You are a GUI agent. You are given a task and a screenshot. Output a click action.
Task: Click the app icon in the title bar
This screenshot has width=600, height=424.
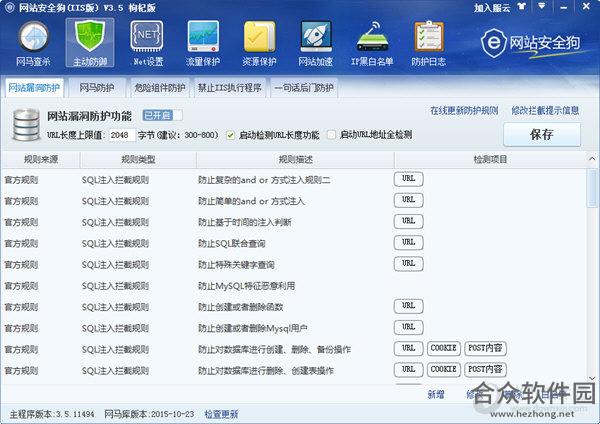10,7
